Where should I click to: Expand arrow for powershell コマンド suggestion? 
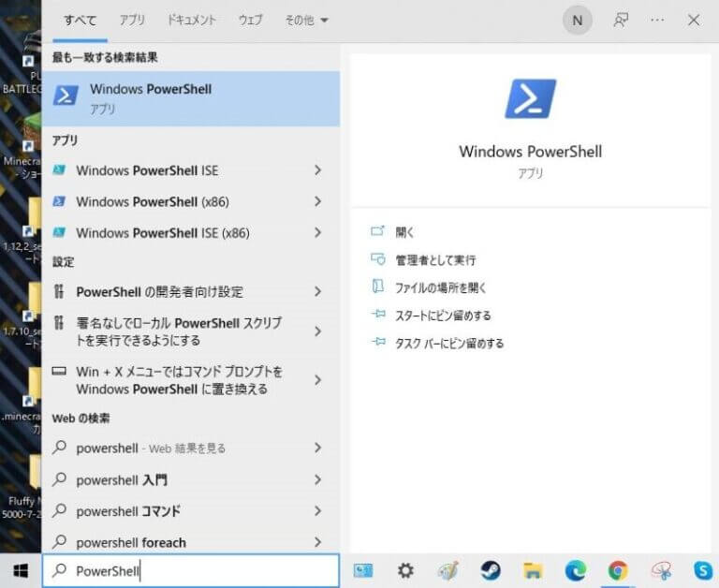pos(317,511)
